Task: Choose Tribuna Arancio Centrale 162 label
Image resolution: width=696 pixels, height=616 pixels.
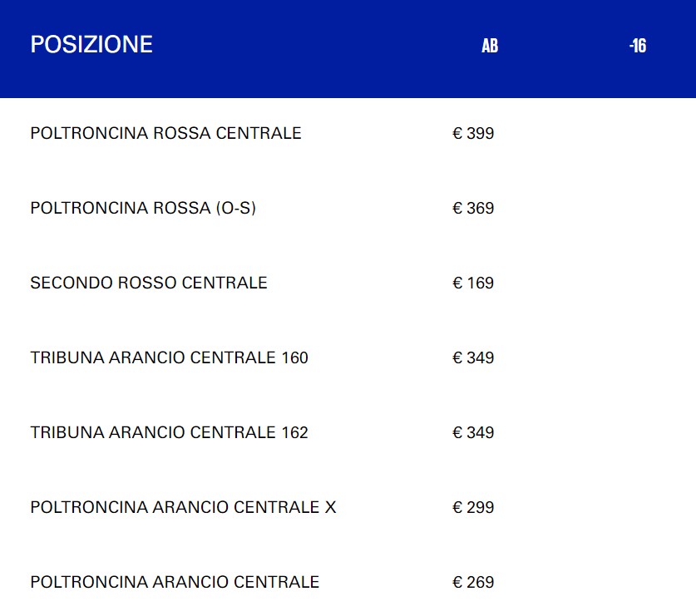Action: point(169,432)
